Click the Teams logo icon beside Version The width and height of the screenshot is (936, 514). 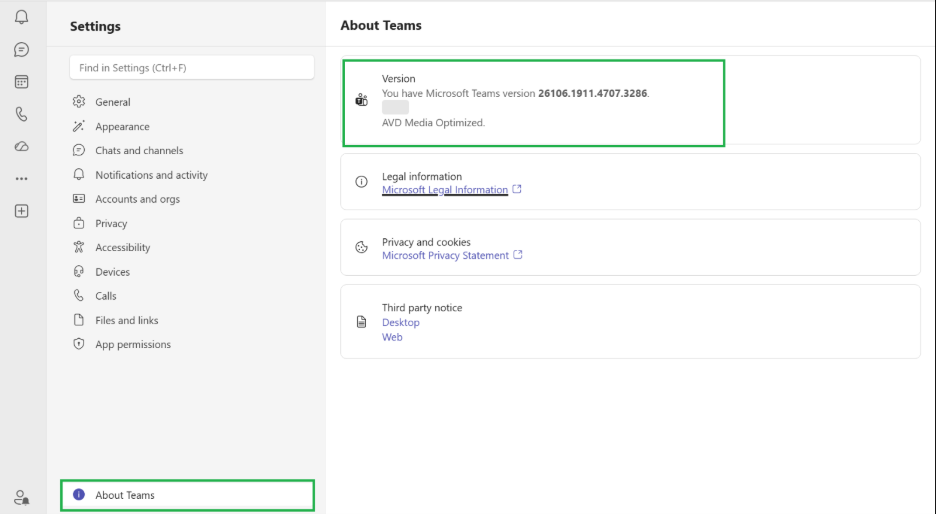[362, 100]
